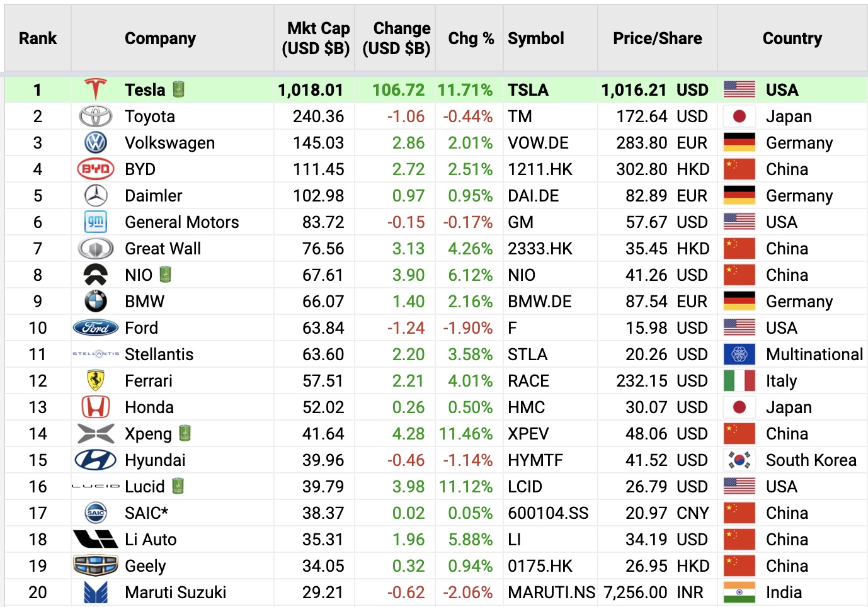Click the India flag icon
This screenshot has height=607, width=868.
[x=740, y=593]
